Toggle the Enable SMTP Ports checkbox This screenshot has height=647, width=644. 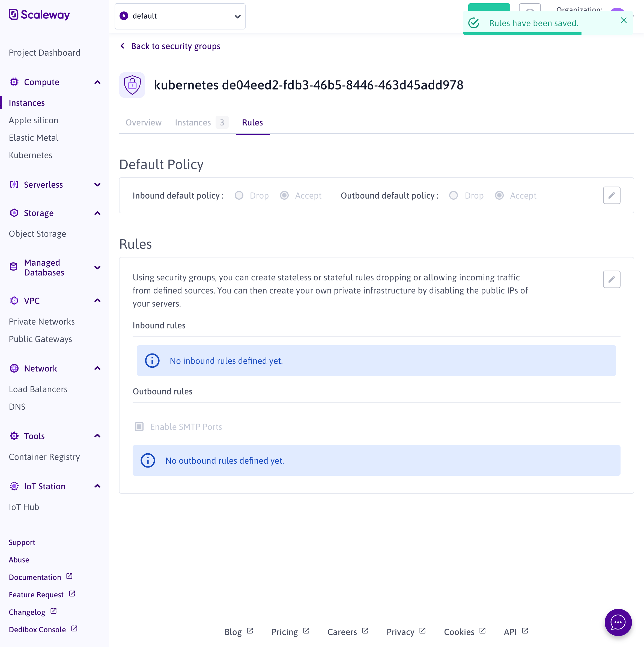pyautogui.click(x=139, y=427)
